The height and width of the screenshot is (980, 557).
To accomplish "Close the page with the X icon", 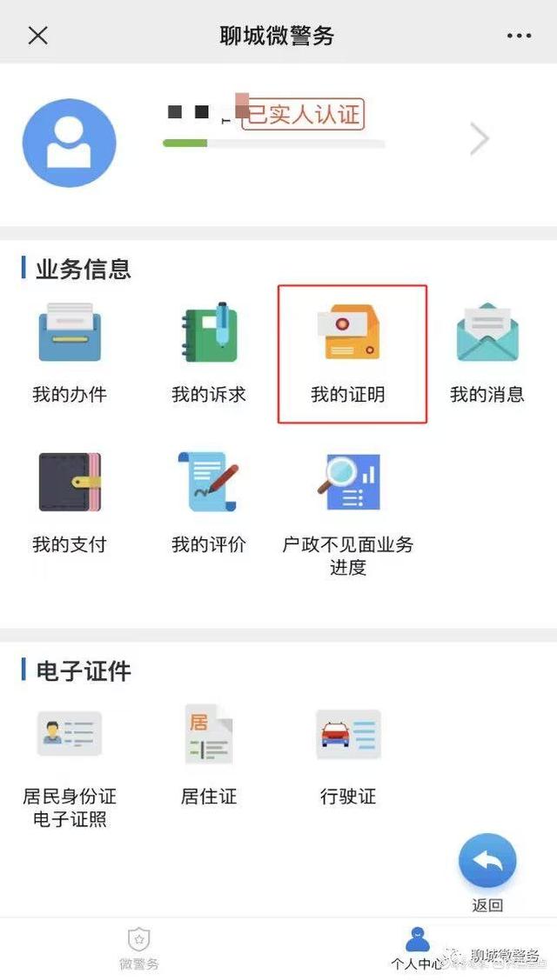I will coord(38,36).
